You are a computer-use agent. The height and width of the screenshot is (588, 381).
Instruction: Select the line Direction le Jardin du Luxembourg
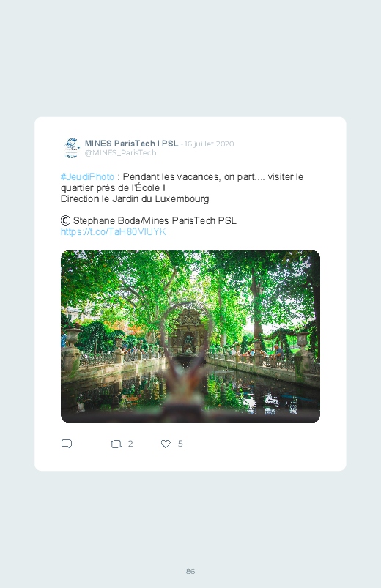click(135, 198)
